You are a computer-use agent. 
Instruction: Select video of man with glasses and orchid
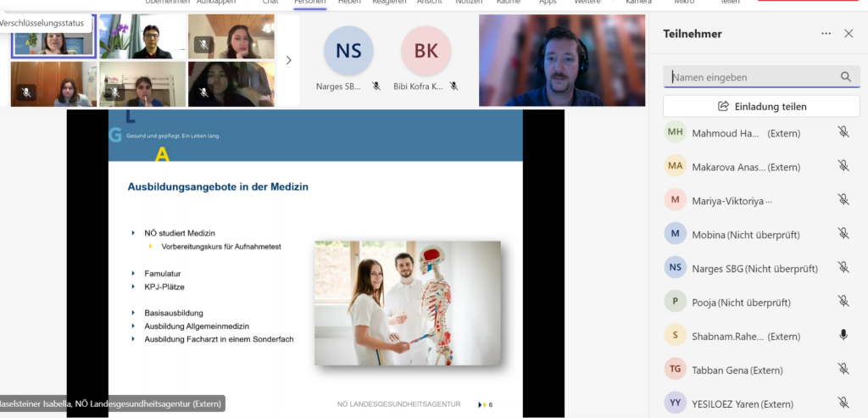[142, 36]
